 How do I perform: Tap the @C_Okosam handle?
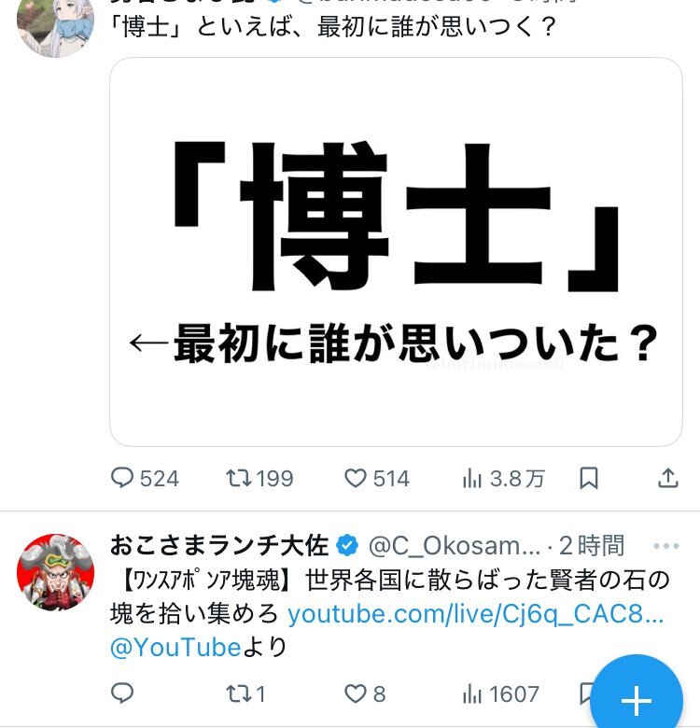click(x=454, y=545)
